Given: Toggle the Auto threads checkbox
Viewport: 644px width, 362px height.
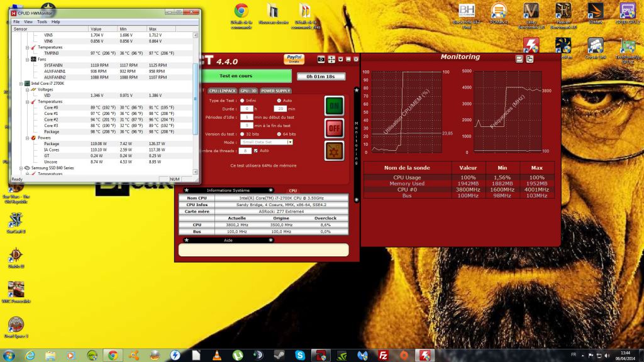Looking at the screenshot, I should pos(256,151).
